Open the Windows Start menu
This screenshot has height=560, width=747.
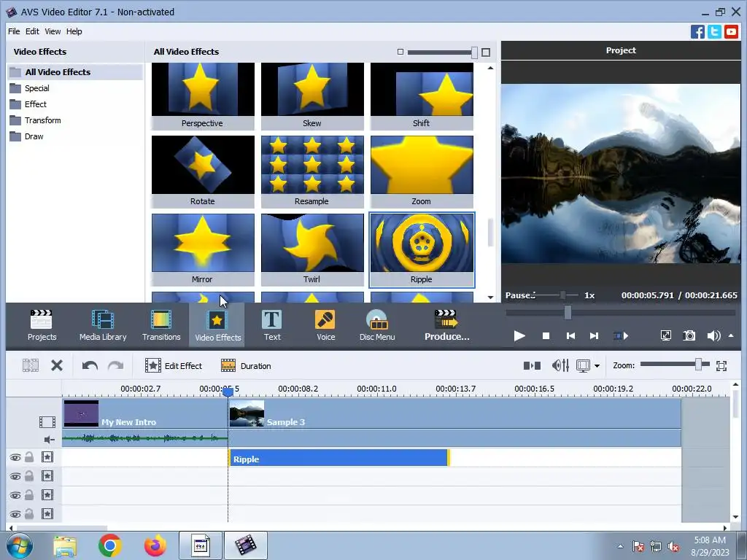point(20,545)
